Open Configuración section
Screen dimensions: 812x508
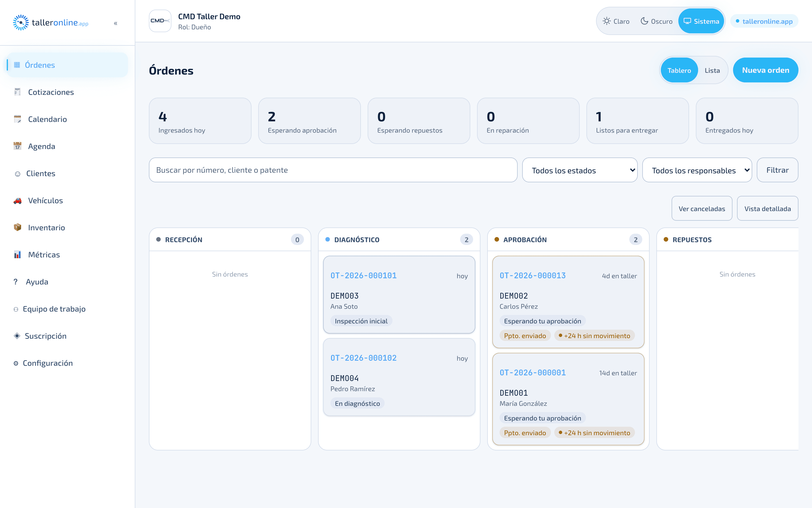pyautogui.click(x=67, y=363)
